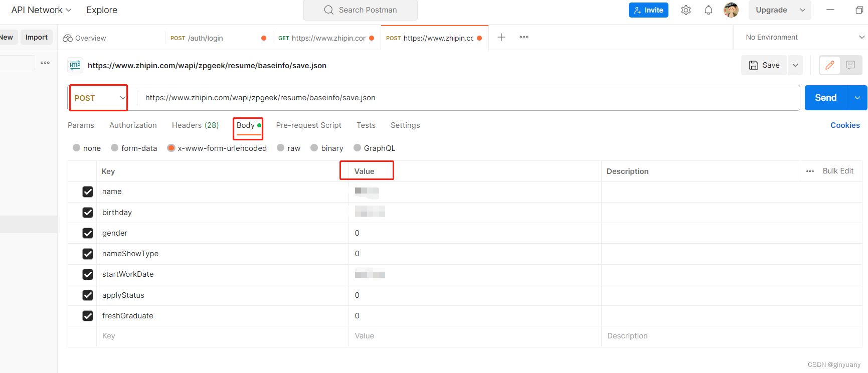868x373 pixels.
Task: Open the user avatar menu
Action: coord(731,10)
